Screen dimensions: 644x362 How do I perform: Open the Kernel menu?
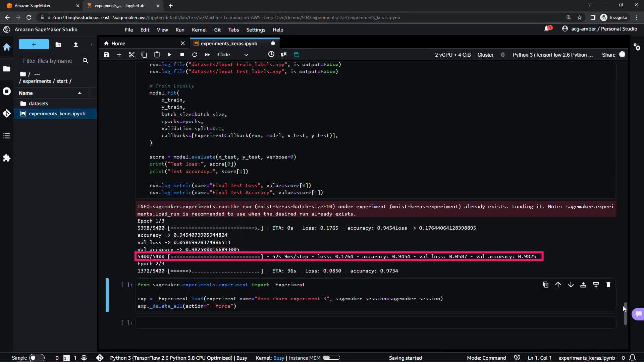click(199, 30)
